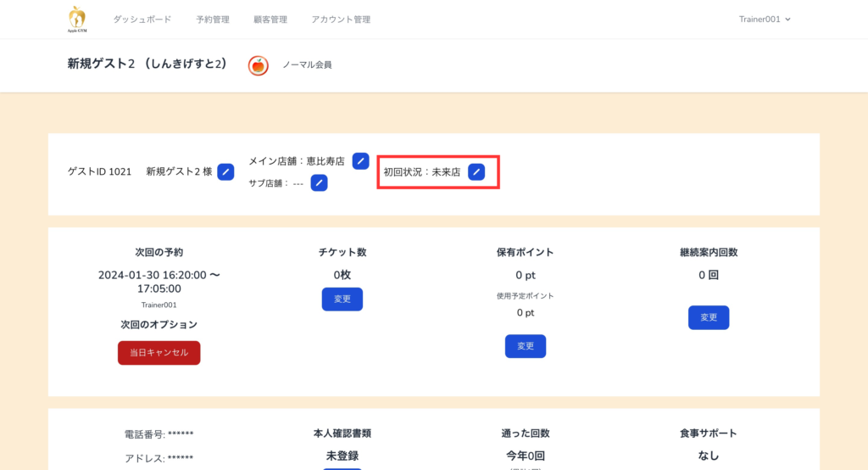
Task: Edit サブ店舗 with the pencil icon
Action: 319,182
